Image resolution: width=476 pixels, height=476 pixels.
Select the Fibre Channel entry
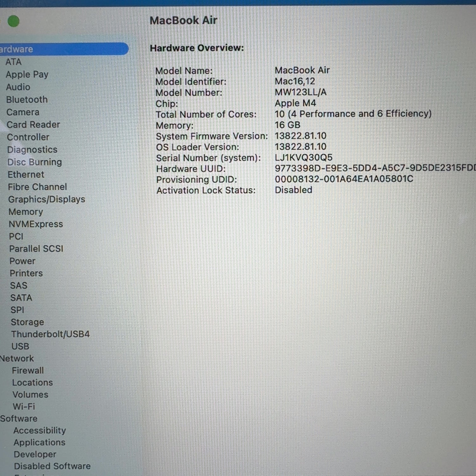[37, 187]
